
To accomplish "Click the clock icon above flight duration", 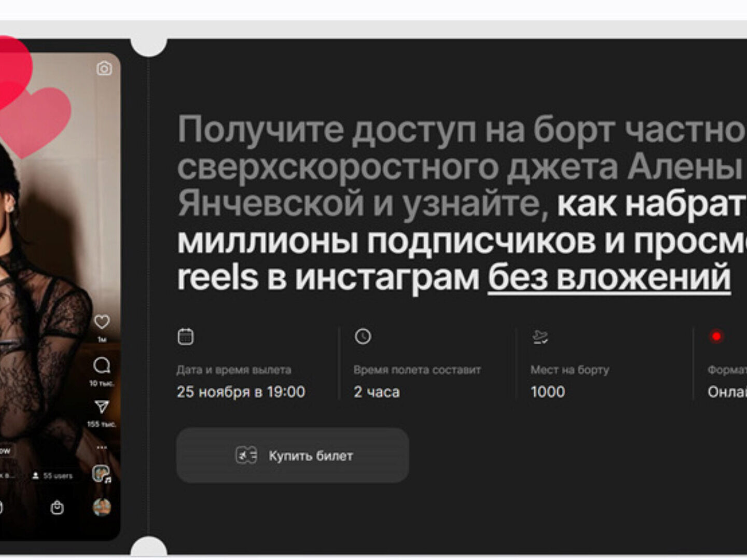I will click(363, 337).
